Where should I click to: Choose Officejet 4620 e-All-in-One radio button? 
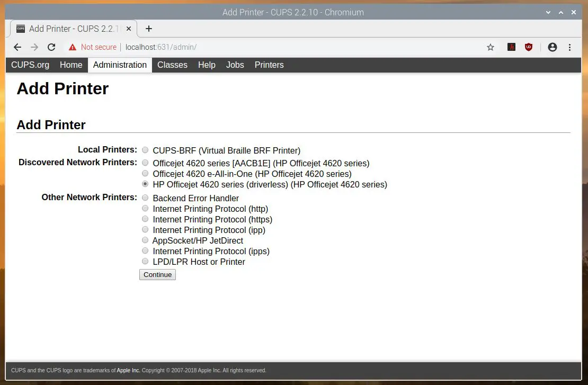(x=145, y=174)
